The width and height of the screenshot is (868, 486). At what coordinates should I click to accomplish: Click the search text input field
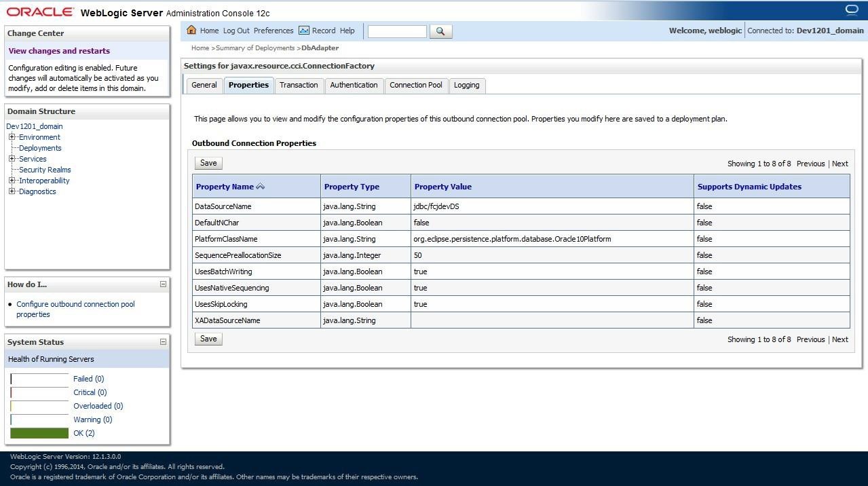397,31
